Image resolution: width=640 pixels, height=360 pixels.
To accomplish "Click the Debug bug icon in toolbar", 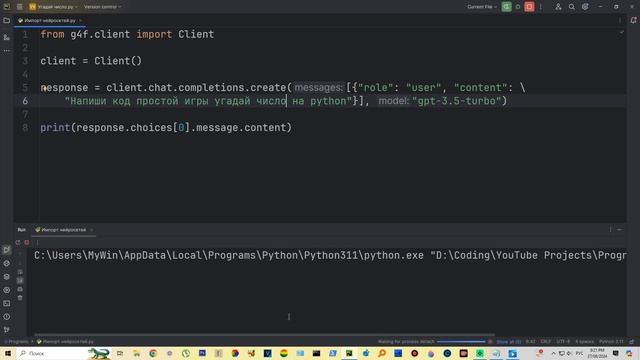I will click(518, 7).
